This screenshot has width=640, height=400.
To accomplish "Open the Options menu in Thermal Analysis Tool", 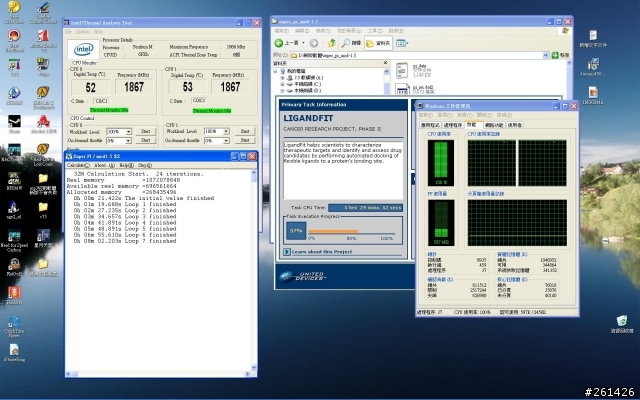I will [83, 32].
